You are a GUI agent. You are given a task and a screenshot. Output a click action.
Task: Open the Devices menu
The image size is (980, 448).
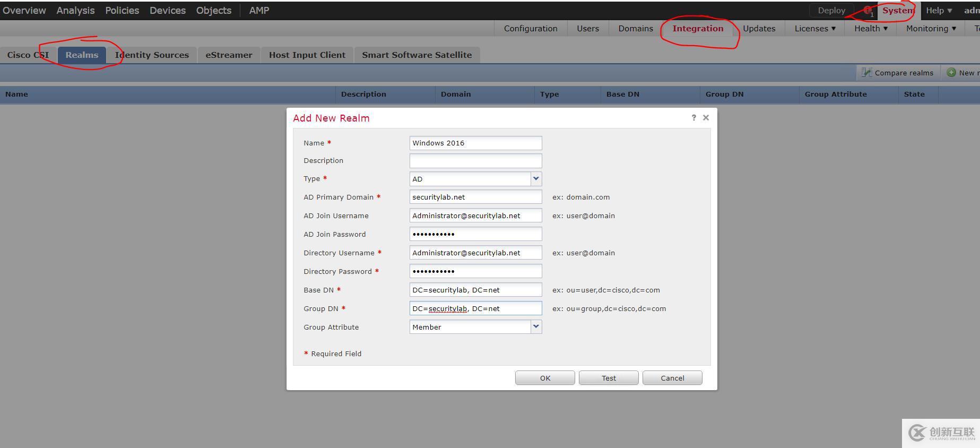coord(168,11)
